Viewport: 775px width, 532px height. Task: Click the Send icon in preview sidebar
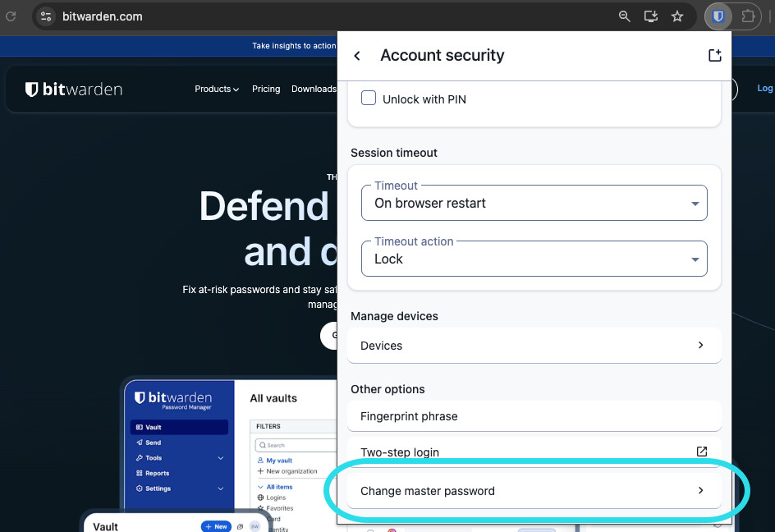(140, 443)
